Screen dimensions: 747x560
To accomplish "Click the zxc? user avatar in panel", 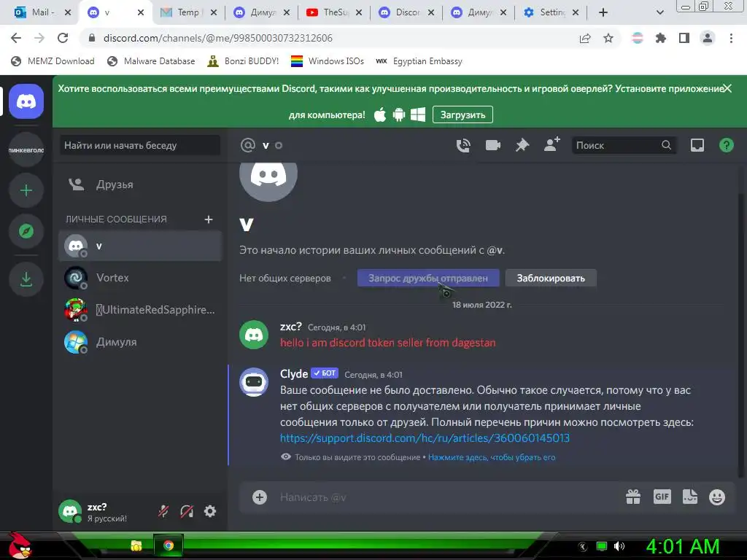I will pyautogui.click(x=70, y=511).
